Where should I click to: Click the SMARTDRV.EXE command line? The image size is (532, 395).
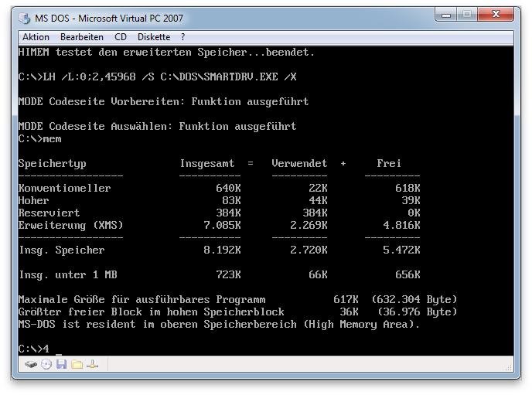158,77
